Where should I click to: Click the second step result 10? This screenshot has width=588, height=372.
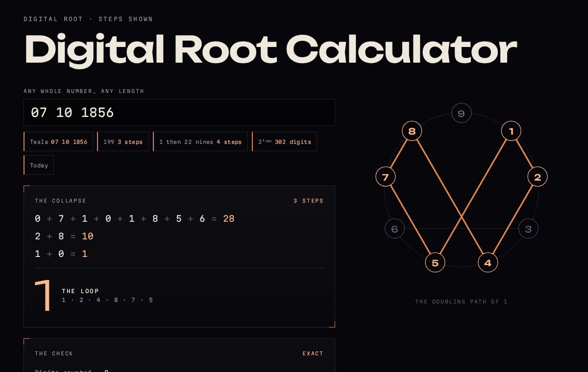tap(88, 236)
